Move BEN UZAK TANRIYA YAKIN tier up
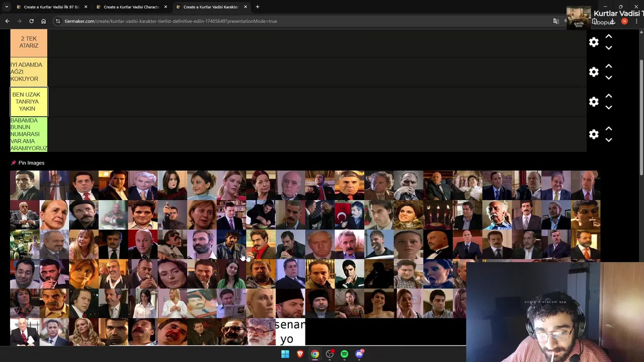This screenshot has width=644, height=362. tap(609, 96)
